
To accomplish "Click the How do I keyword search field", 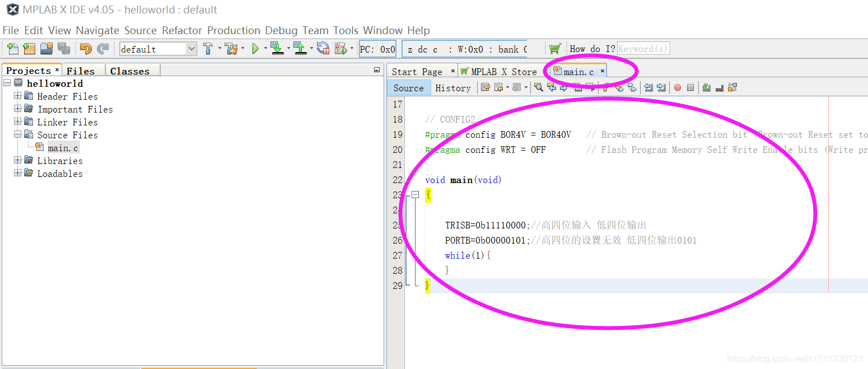I will (643, 49).
